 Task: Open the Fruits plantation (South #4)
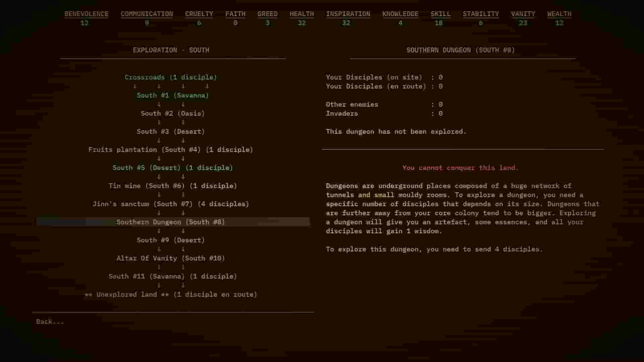(x=170, y=149)
